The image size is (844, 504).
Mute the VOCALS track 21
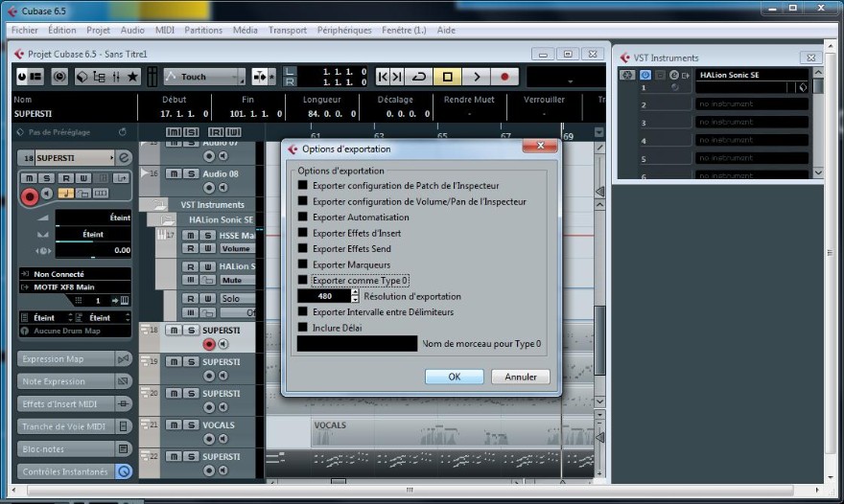click(x=174, y=424)
